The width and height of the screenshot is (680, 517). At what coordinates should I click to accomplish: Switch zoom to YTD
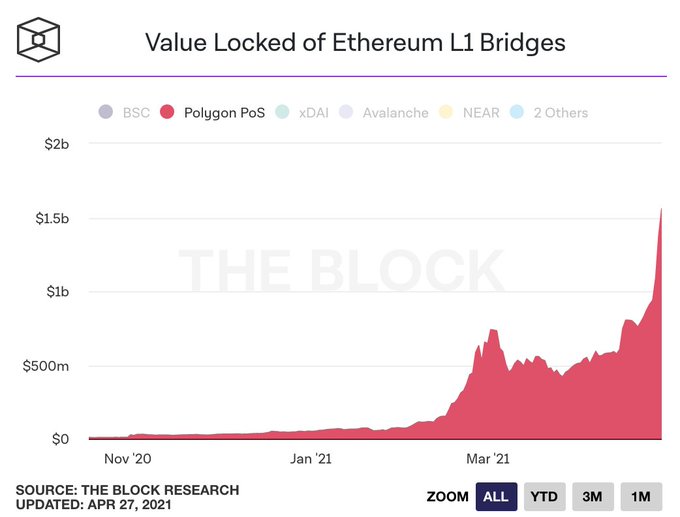(545, 496)
